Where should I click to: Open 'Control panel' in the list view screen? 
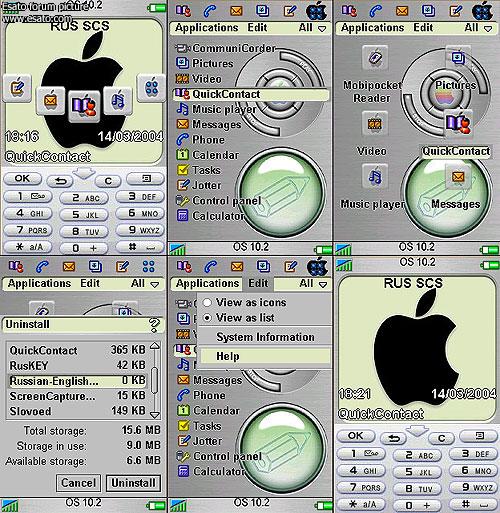(218, 201)
